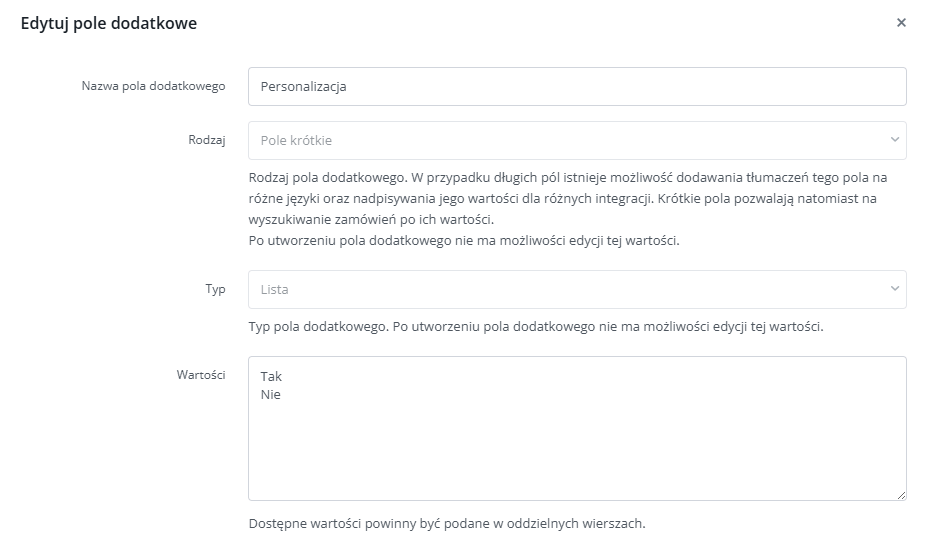Click the Tak line in Wartości box
The height and width of the screenshot is (537, 925).
[x=271, y=376]
